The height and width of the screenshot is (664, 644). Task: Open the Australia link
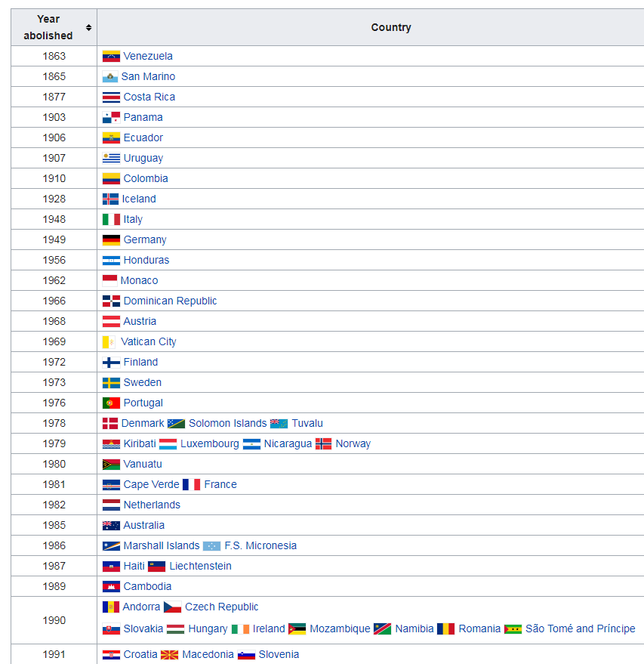(x=144, y=526)
